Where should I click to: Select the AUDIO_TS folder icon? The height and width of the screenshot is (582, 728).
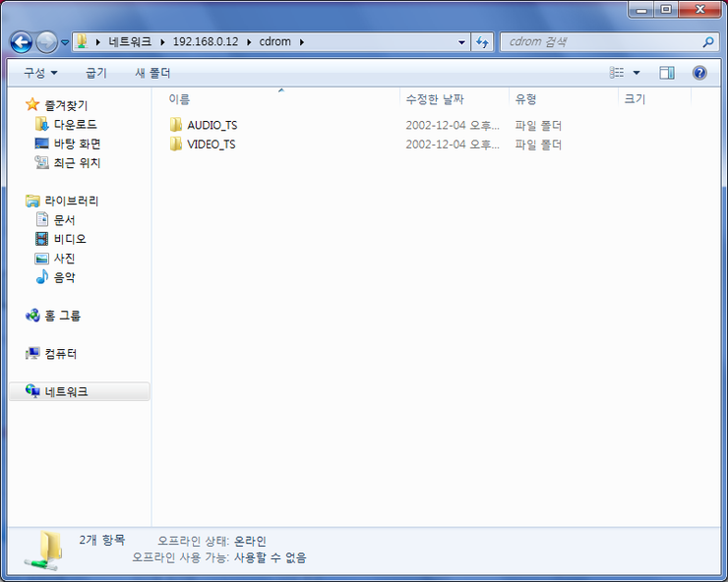click(175, 125)
